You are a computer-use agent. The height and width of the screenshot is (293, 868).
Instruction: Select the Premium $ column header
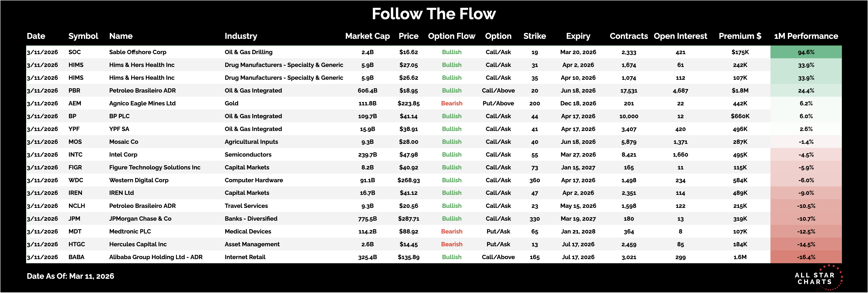tap(740, 36)
